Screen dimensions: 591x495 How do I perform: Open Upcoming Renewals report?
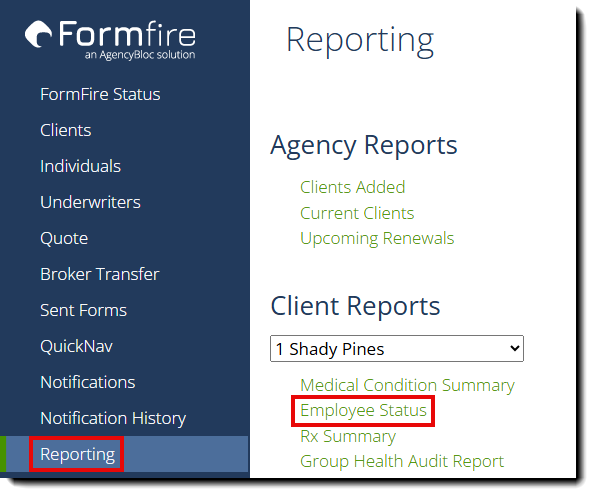(377, 239)
